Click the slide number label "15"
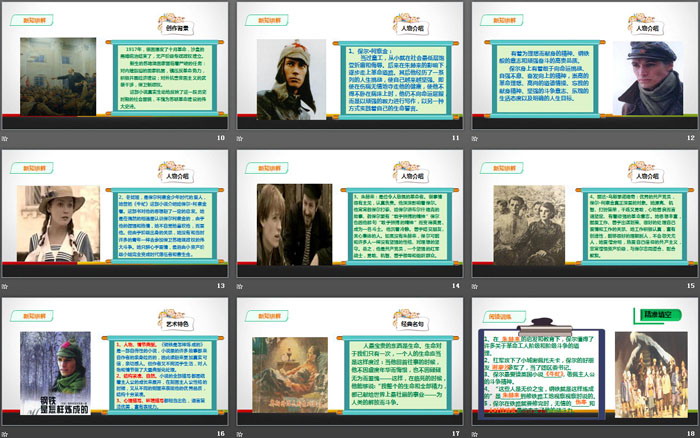 [691, 286]
